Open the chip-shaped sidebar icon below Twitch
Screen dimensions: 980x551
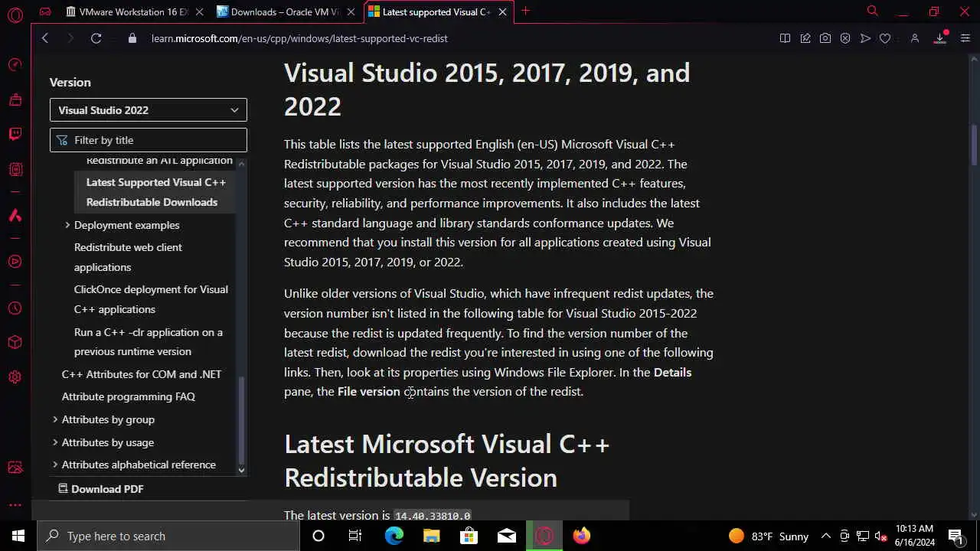(15, 169)
